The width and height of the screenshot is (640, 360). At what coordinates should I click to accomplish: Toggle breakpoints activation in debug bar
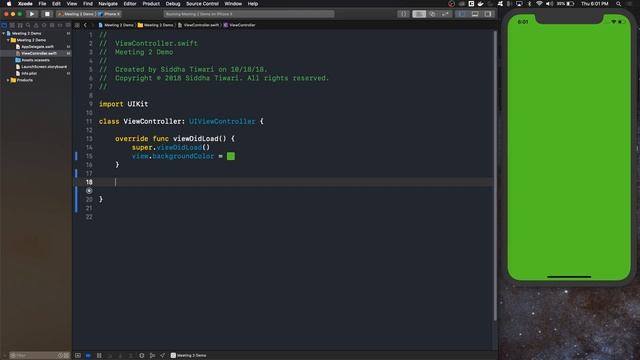pyautogui.click(x=88, y=356)
